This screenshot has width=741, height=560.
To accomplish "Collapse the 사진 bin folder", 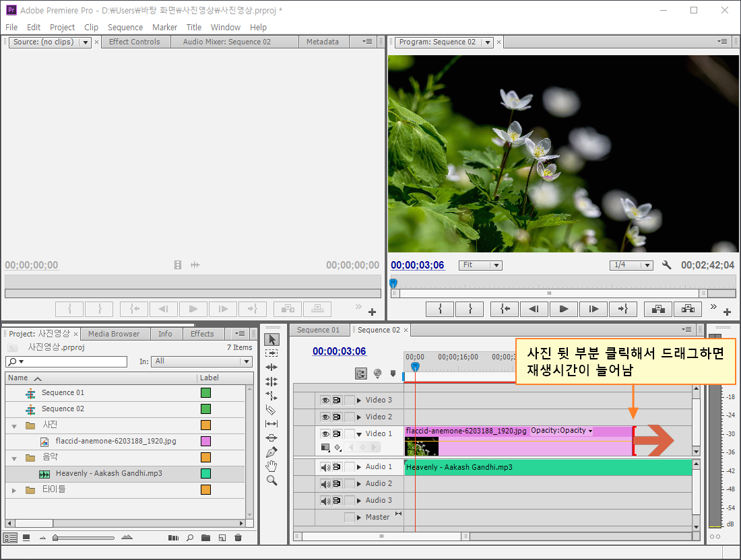I will [14, 426].
